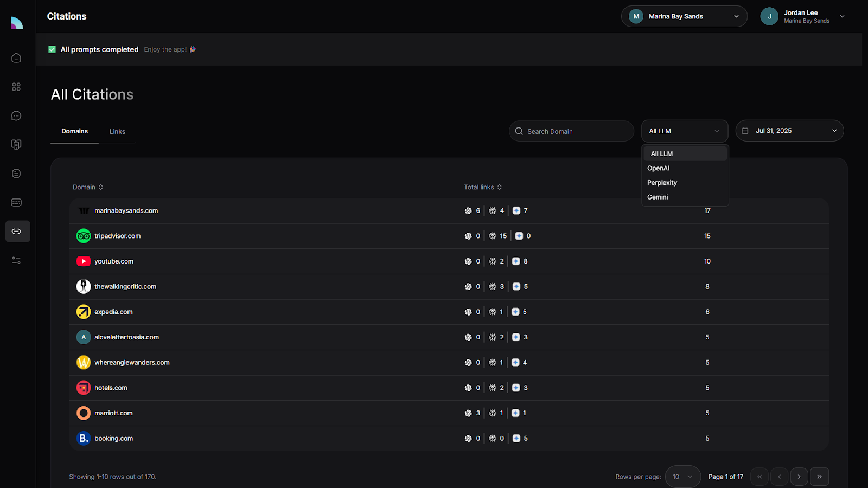Click the whereangiewanders.com W icon
Screen dimensions: 868x488
coord(84,362)
